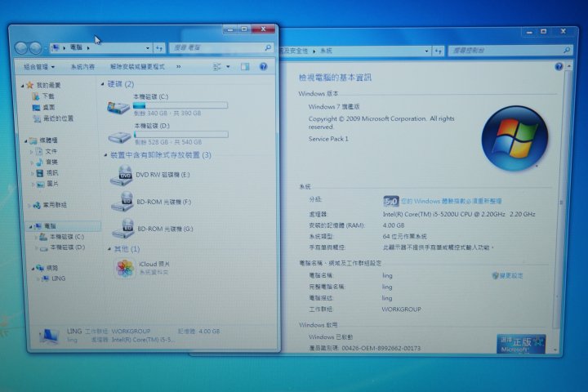This screenshot has width=588, height=392.
Task: Click Service Pack 1 text
Action: coord(328,139)
